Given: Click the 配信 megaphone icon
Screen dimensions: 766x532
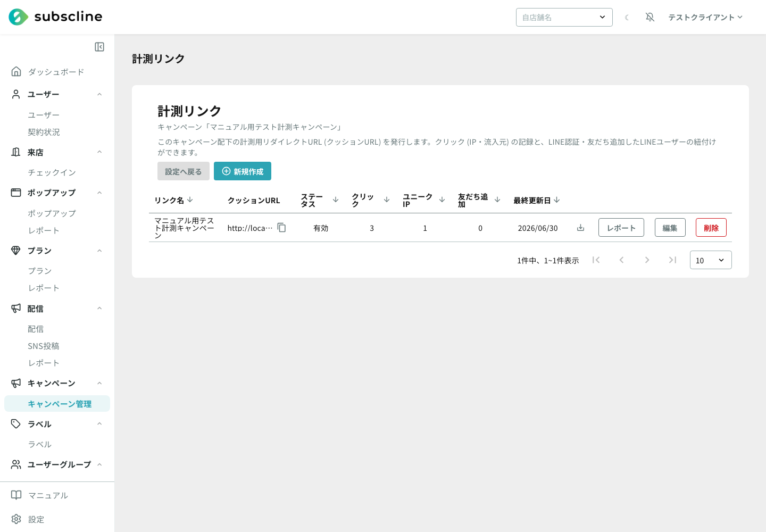Looking at the screenshot, I should [16, 309].
